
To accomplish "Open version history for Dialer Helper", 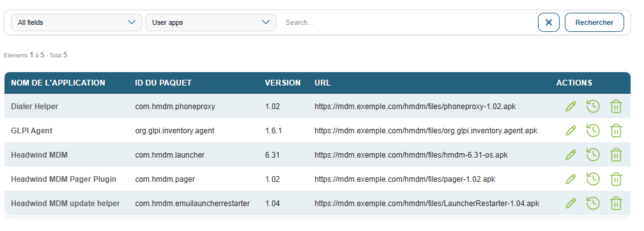I will [593, 107].
